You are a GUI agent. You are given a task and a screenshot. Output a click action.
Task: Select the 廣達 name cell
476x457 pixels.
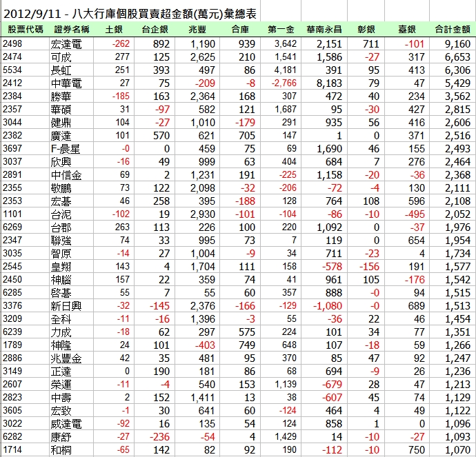pos(61,136)
